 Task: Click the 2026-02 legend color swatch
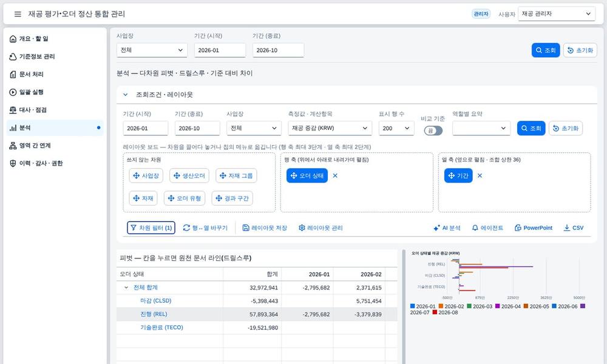(x=441, y=306)
